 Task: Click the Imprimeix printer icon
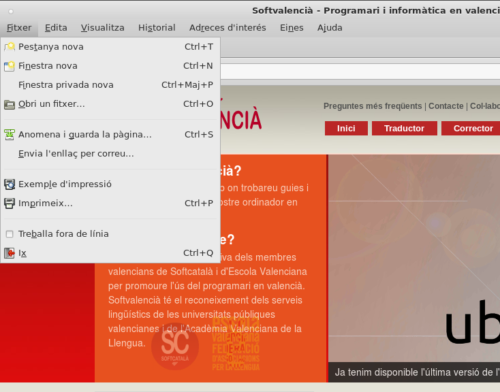[10, 203]
